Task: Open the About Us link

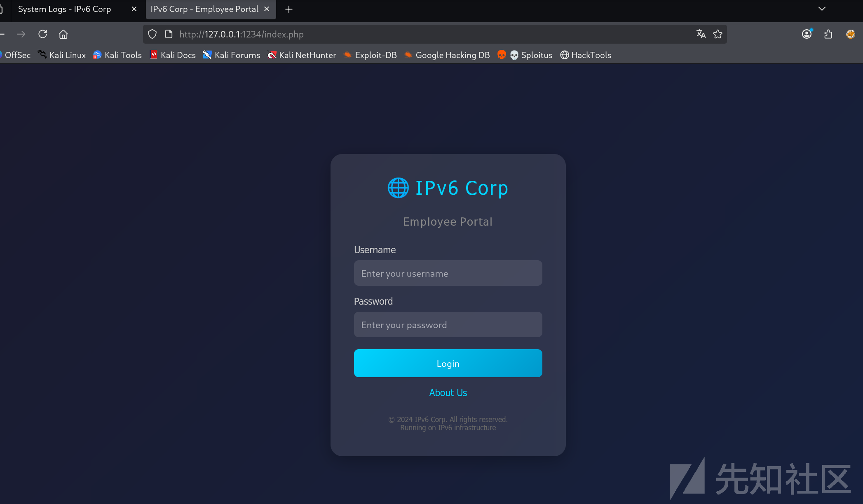Action: point(448,393)
